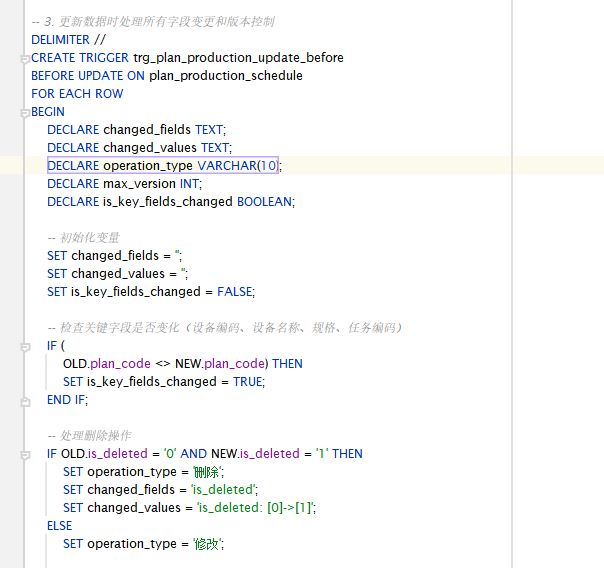This screenshot has height=568, width=604.
Task: Click the table name plan_production_schedule
Action: tap(226, 76)
